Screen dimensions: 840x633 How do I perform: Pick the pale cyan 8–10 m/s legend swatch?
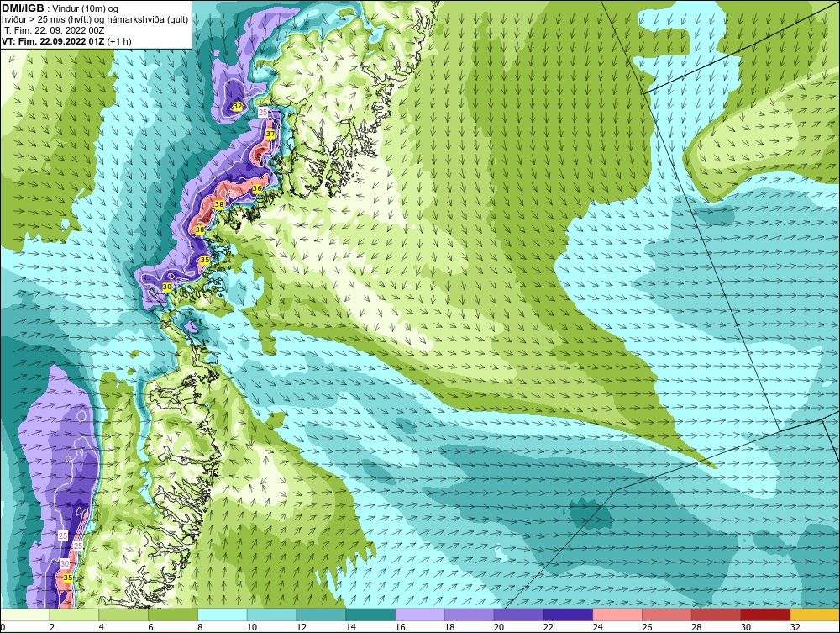pyautogui.click(x=223, y=615)
